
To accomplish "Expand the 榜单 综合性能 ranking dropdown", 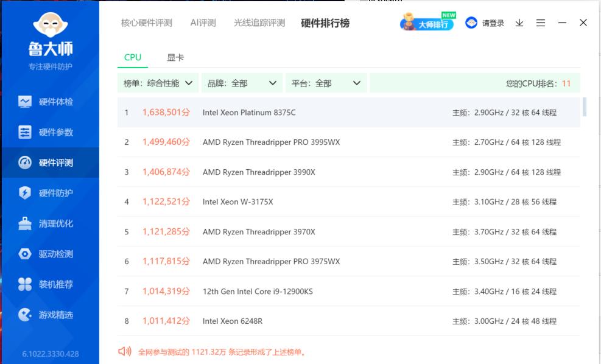I will tap(155, 83).
